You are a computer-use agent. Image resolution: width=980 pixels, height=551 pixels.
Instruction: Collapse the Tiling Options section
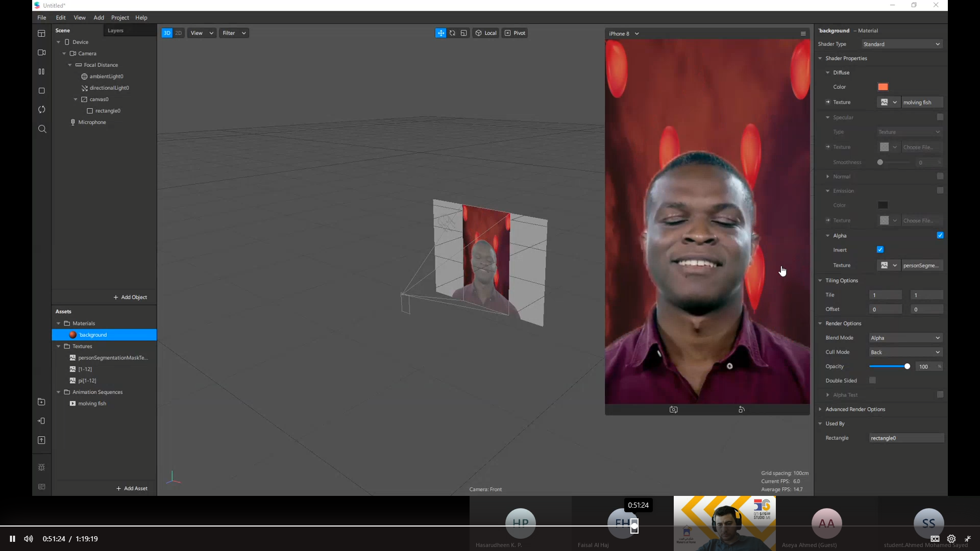pos(820,281)
